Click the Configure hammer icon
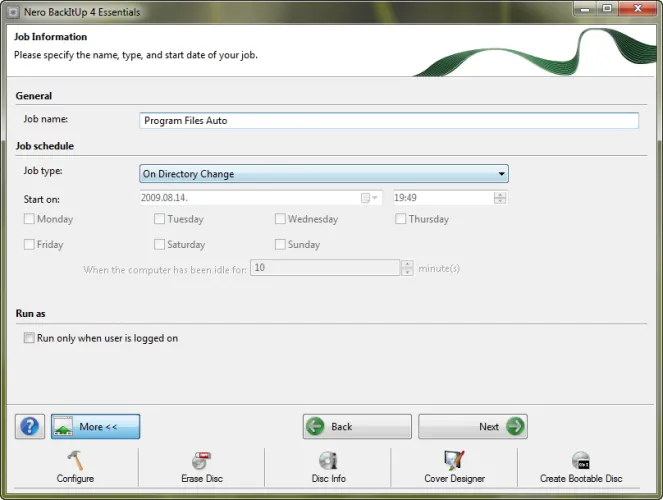 click(75, 461)
